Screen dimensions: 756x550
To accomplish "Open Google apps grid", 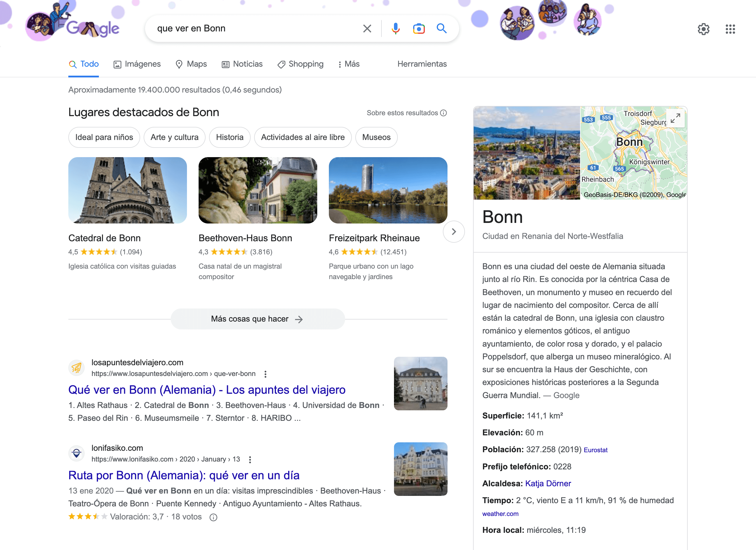I will click(730, 29).
